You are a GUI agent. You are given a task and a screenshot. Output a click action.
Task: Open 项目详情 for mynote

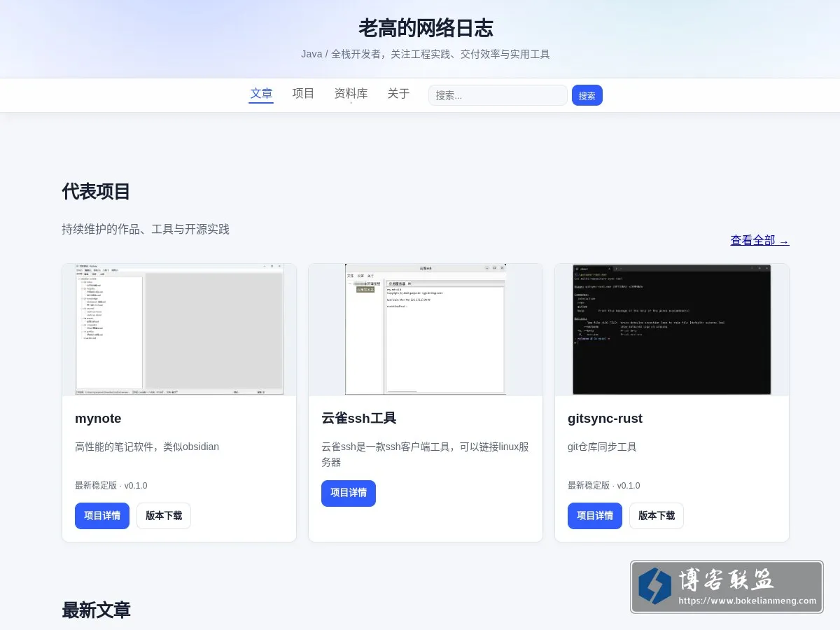[102, 516]
